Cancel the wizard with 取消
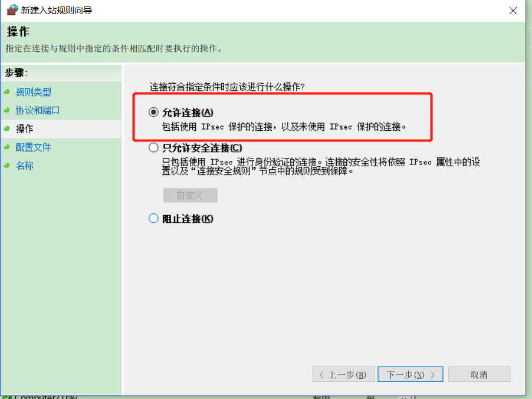 pyautogui.click(x=479, y=374)
